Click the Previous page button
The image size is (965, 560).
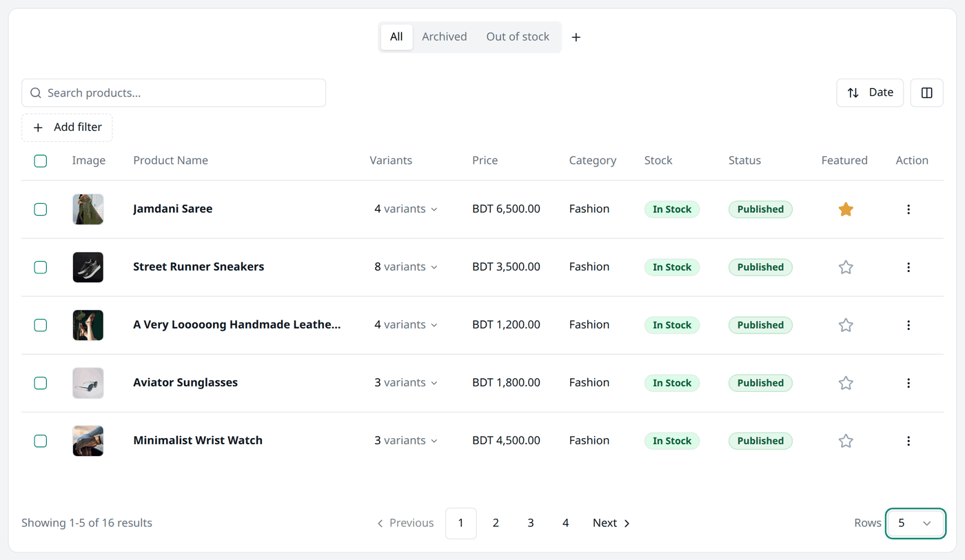click(x=405, y=523)
